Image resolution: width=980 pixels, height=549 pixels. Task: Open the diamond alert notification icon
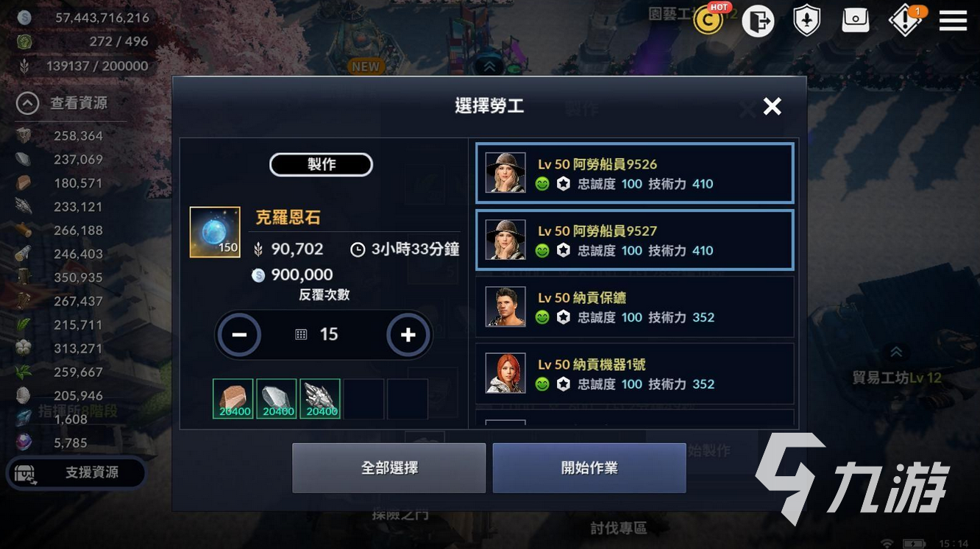(x=906, y=21)
